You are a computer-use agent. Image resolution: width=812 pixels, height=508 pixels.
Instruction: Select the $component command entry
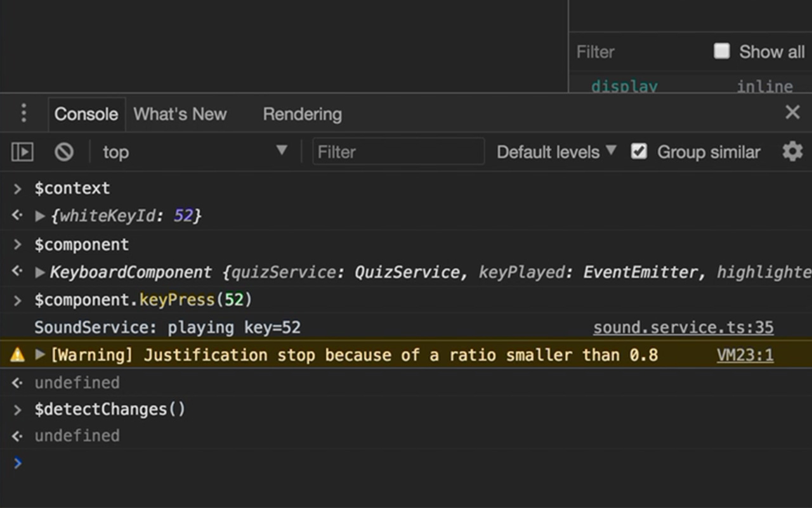click(82, 244)
